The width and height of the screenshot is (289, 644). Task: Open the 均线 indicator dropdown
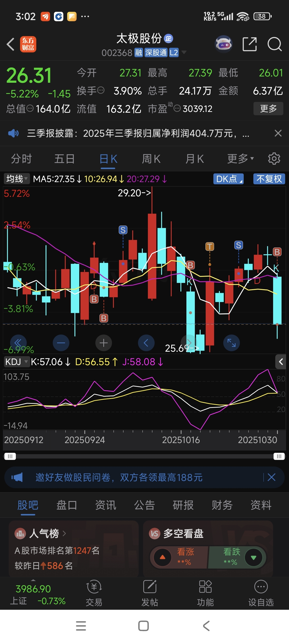[x=17, y=179]
